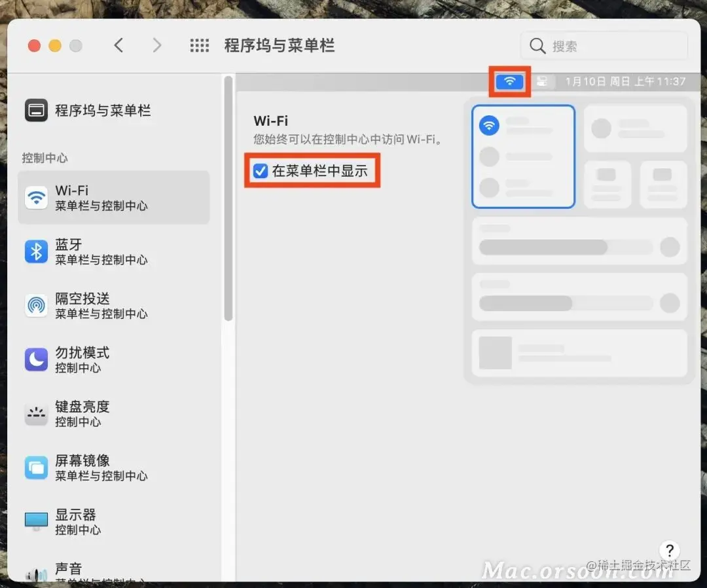Click the Control Center icon in preview bar
Screen dimensions: 707x588
click(x=542, y=82)
